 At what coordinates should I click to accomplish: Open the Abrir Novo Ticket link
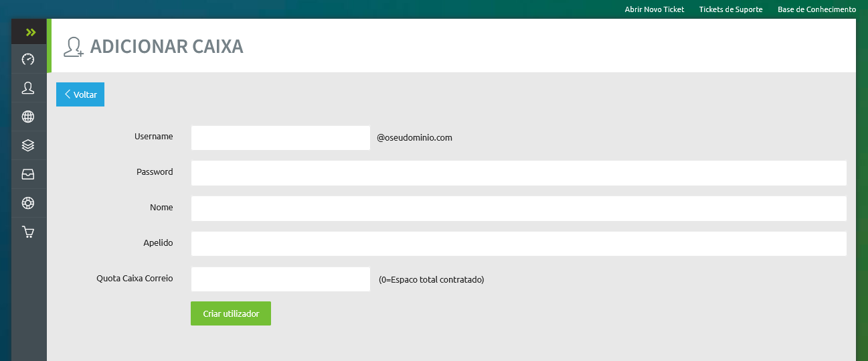[654, 9]
